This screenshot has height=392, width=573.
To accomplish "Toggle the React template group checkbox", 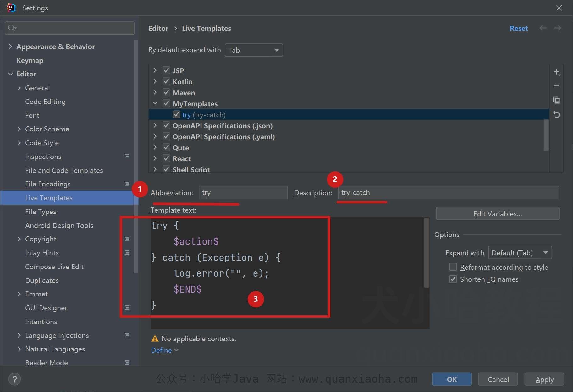I will point(166,158).
